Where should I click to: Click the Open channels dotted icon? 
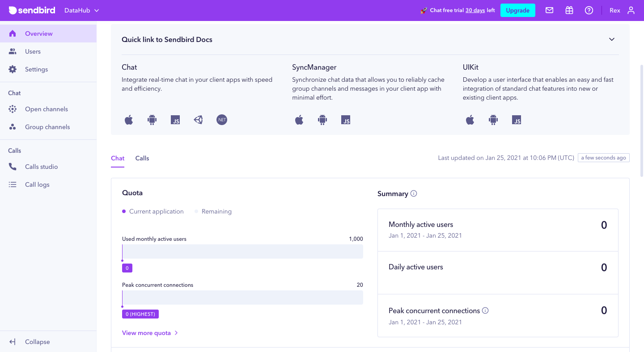click(x=13, y=109)
